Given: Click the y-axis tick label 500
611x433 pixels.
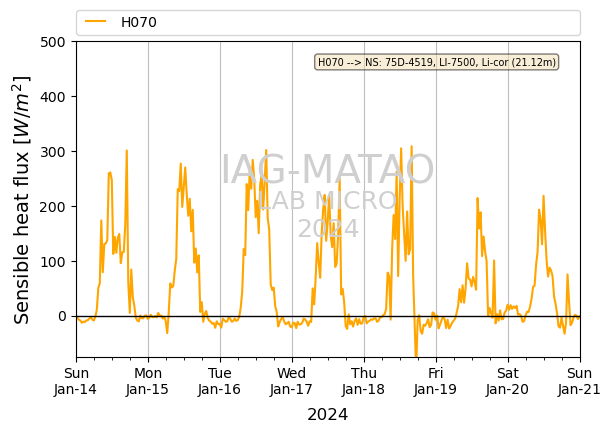Looking at the screenshot, I should 53,42.
